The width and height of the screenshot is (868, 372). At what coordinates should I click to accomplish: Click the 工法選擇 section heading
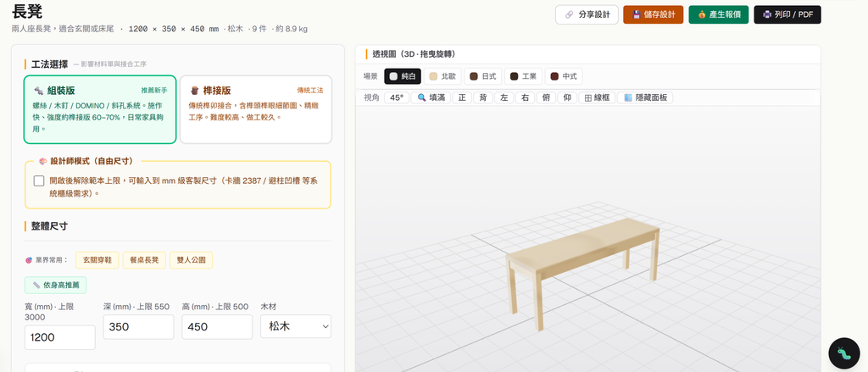pyautogui.click(x=50, y=64)
